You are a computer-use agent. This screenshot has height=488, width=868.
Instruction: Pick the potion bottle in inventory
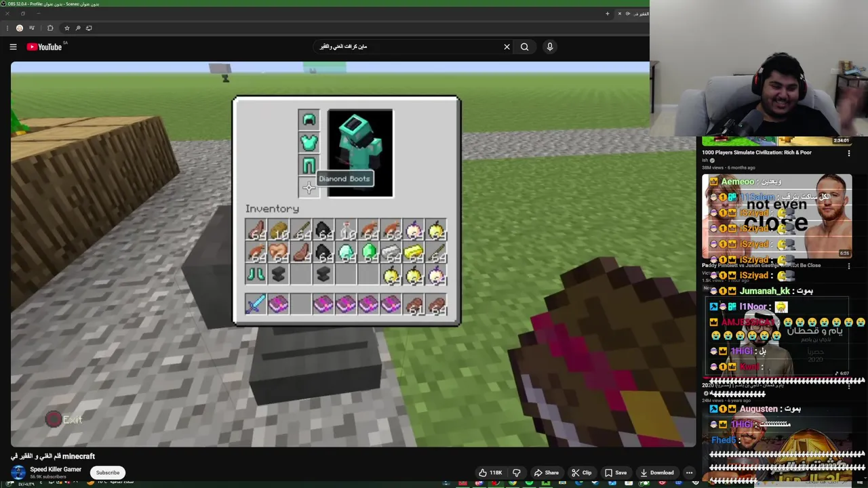[346, 230]
